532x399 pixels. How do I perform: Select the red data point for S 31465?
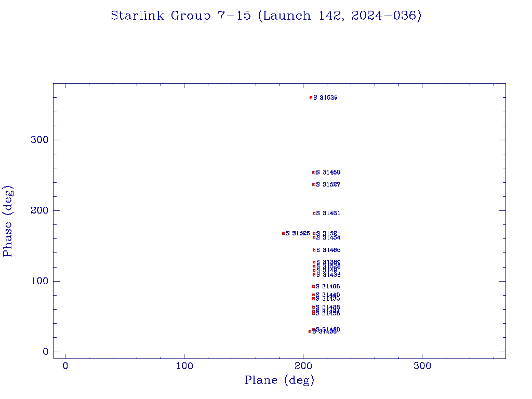[x=314, y=250]
